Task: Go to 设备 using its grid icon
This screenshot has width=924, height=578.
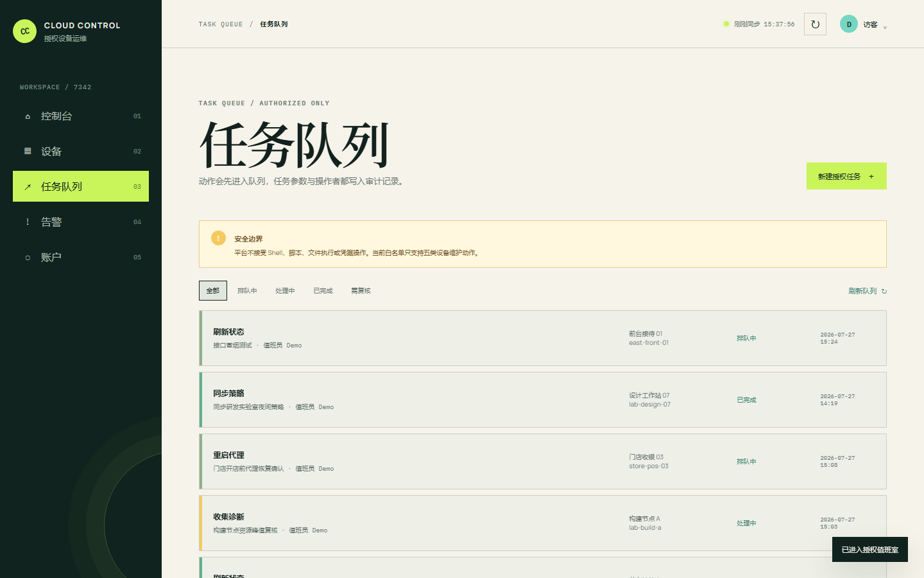Action: pos(28,152)
